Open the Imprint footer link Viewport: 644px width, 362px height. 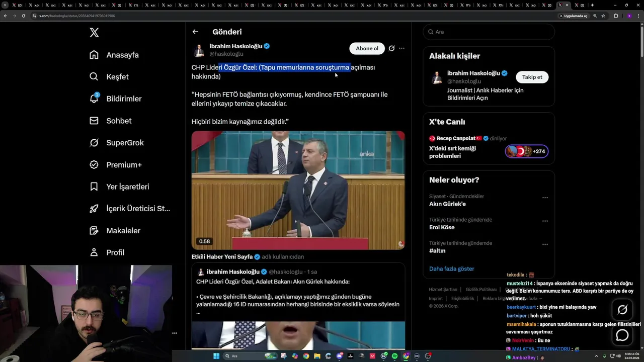(436, 299)
